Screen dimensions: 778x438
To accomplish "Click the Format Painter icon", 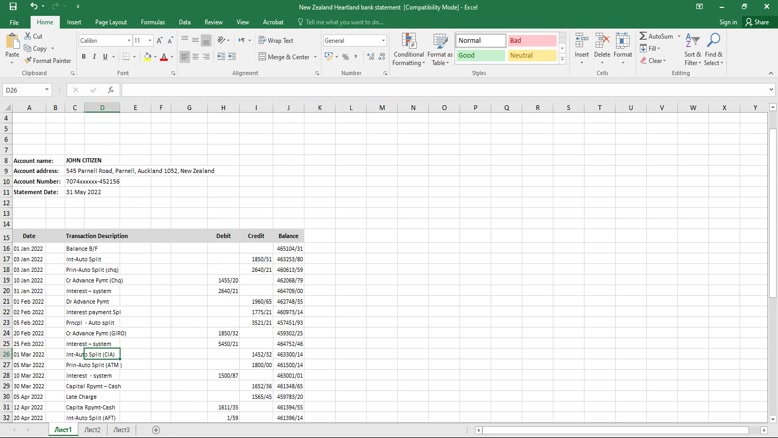I will 28,61.
